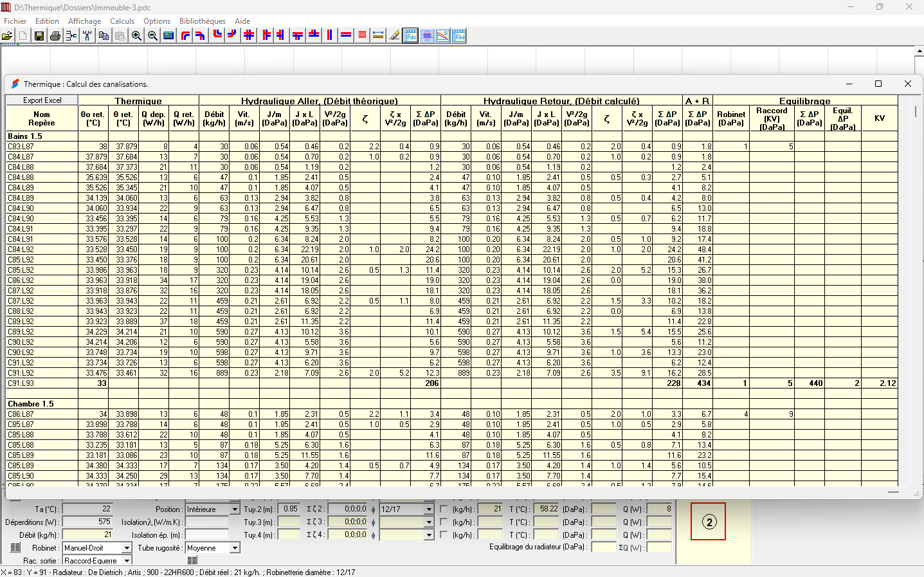The image size is (924, 577).
Task: Click the copy icon in the toolbar
Action: [104, 36]
